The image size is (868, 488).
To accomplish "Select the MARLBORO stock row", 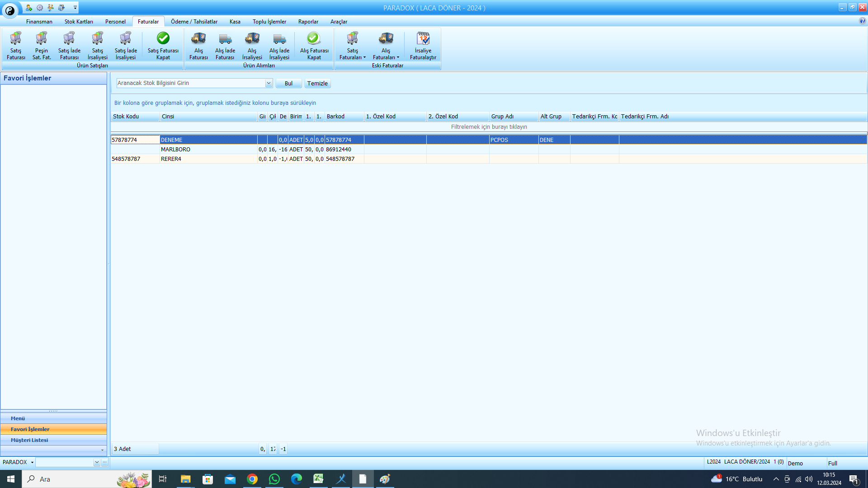I will tap(489, 150).
